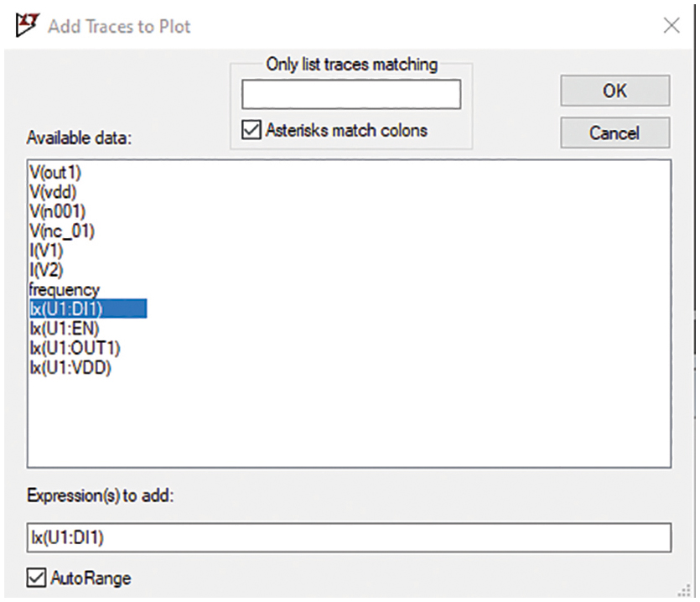Click the Cancel button
700x602 pixels.
coord(615,132)
